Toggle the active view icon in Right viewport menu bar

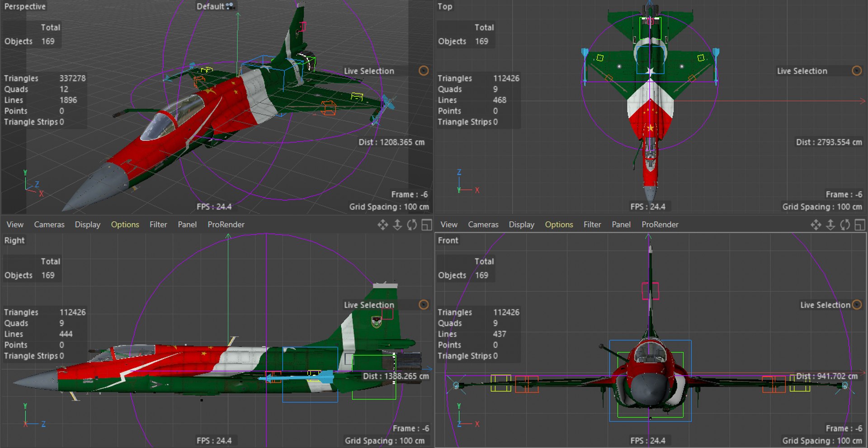pos(426,225)
